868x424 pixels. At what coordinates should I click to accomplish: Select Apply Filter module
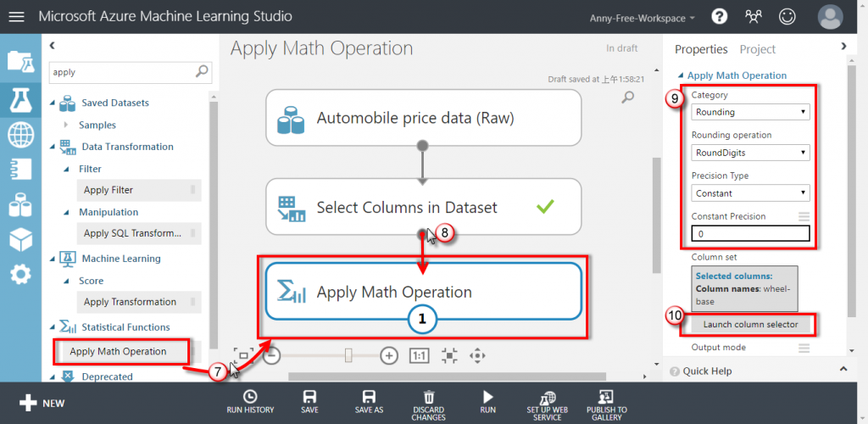click(139, 190)
